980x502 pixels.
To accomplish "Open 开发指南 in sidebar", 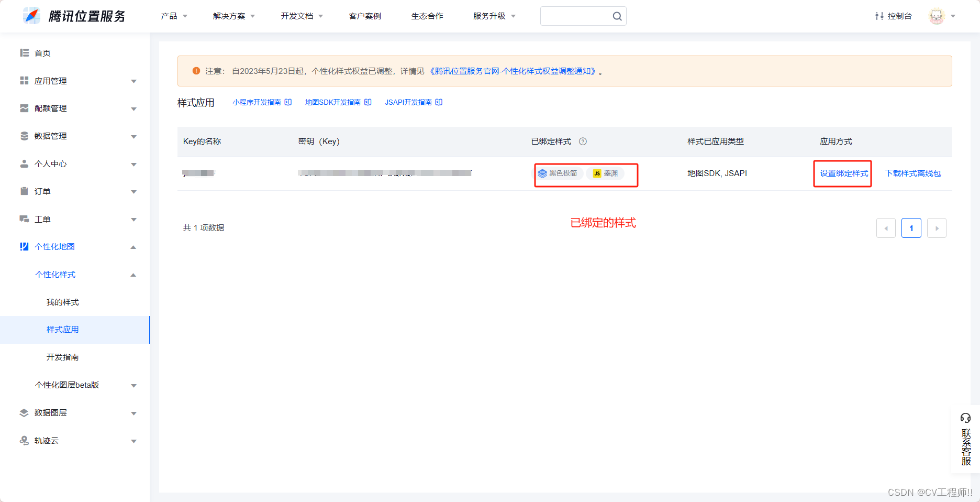I will point(62,357).
